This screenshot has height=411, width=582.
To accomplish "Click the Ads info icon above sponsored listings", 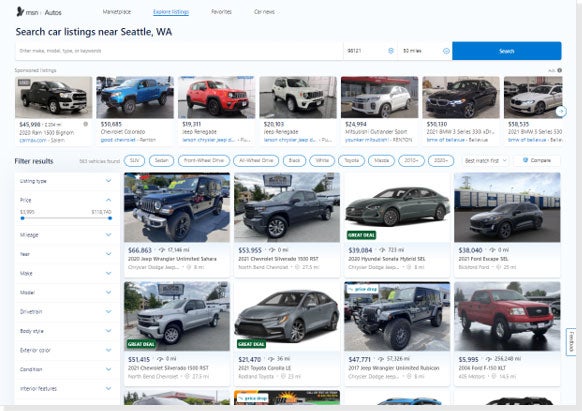I will (559, 70).
